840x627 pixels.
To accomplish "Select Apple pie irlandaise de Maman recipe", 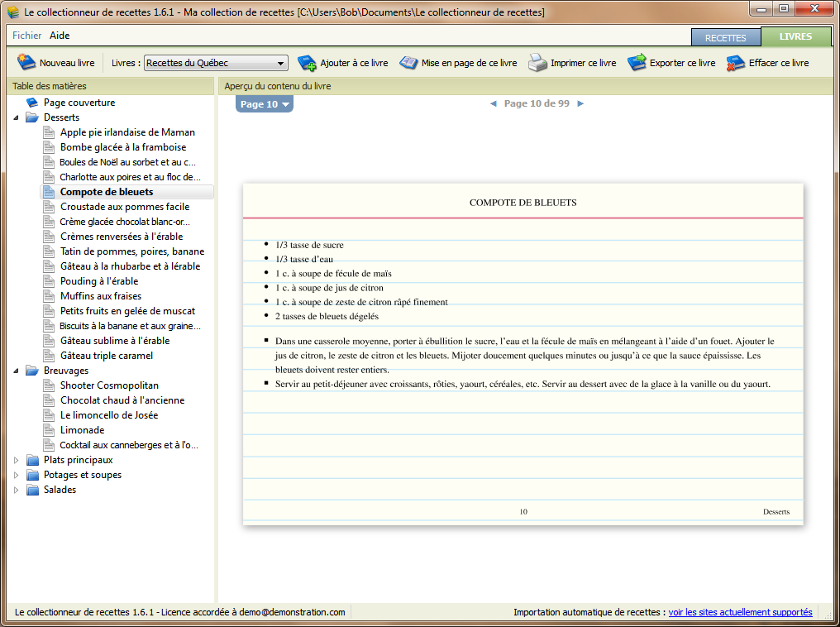I will click(x=127, y=132).
